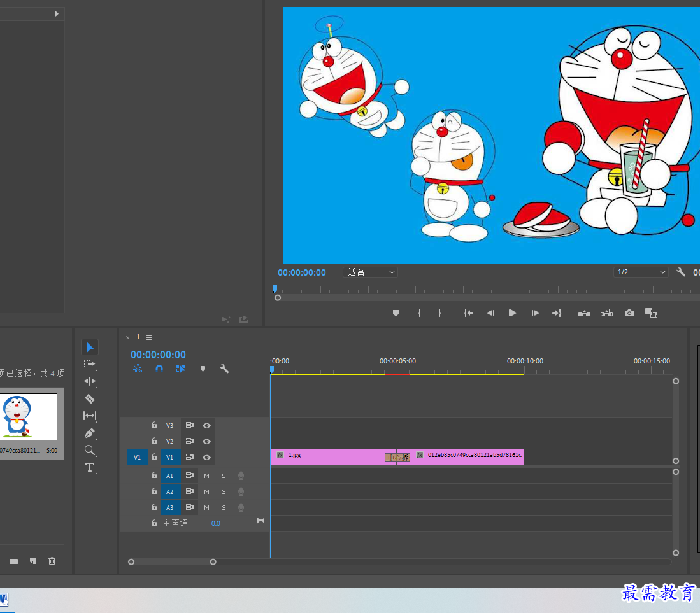Click Mark Out bracket button
This screenshot has height=613, width=700.
click(439, 313)
